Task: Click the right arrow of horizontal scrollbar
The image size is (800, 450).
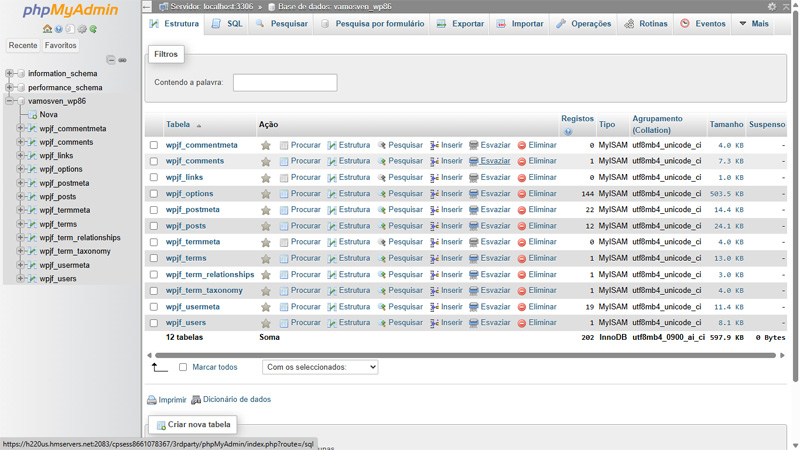Action: (782, 355)
